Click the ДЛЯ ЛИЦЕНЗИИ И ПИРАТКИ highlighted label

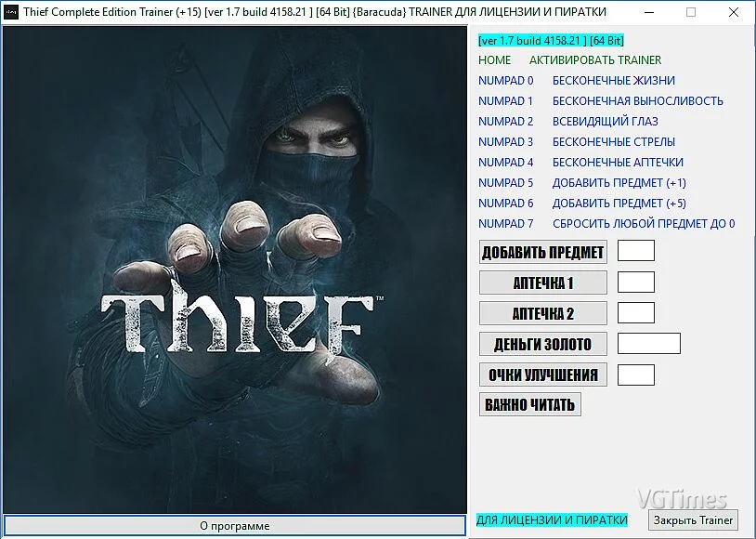(552, 519)
